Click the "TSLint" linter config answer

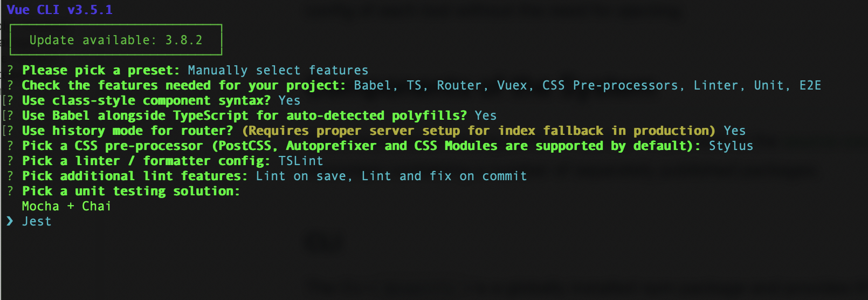pos(300,161)
